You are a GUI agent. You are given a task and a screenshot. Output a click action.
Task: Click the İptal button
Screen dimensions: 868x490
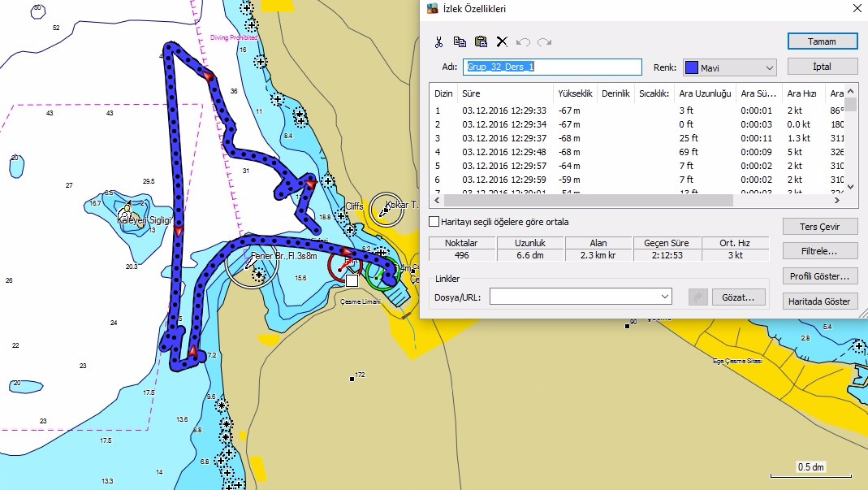click(x=822, y=67)
